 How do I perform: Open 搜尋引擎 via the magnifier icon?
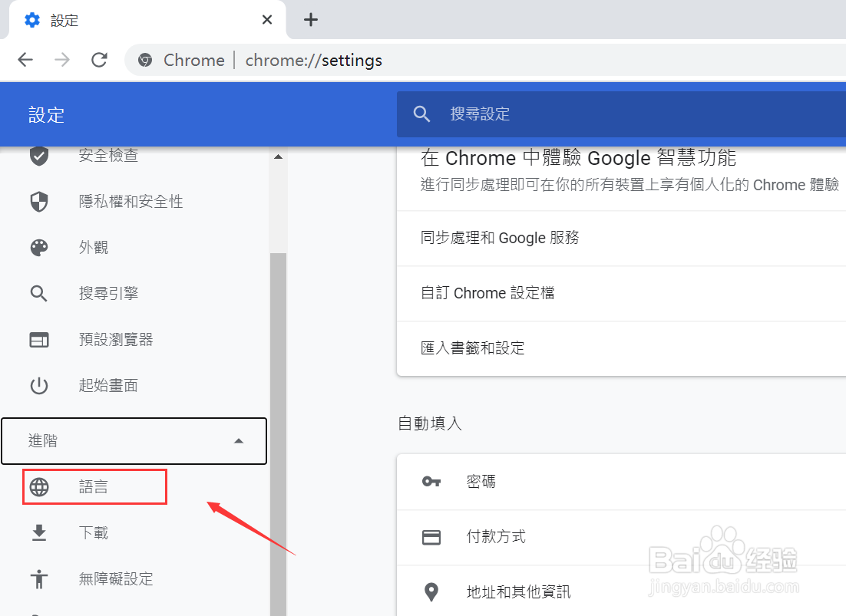(x=39, y=293)
